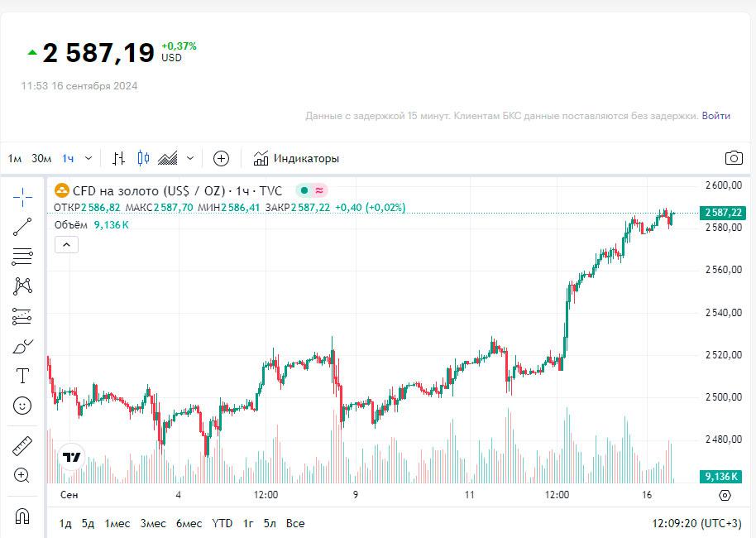Select the crosshair cursor tool
756x538 pixels.
pos(22,197)
